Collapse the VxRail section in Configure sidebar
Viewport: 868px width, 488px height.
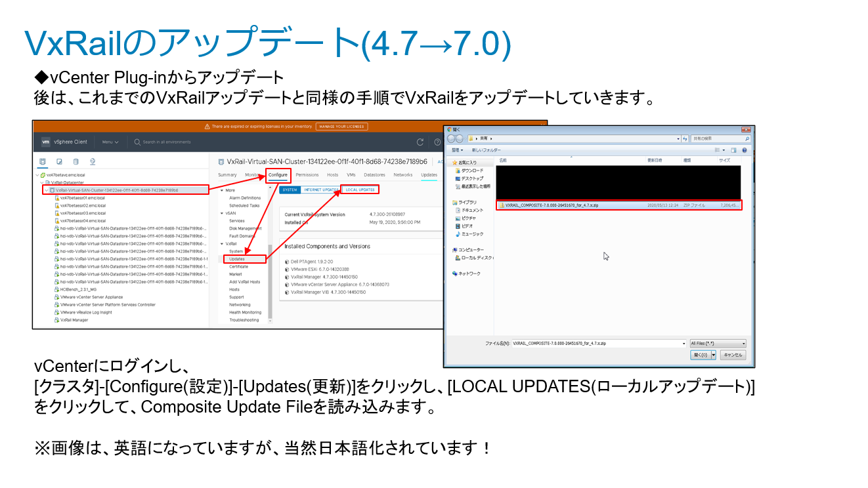coord(222,243)
